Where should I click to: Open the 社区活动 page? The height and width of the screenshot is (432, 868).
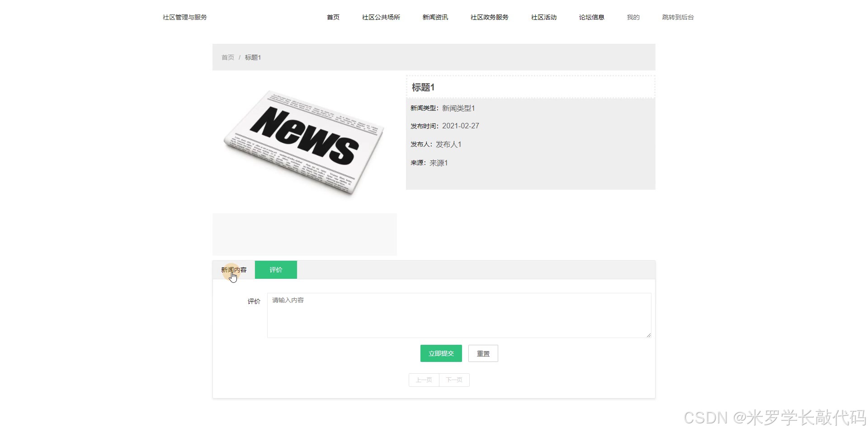[543, 17]
